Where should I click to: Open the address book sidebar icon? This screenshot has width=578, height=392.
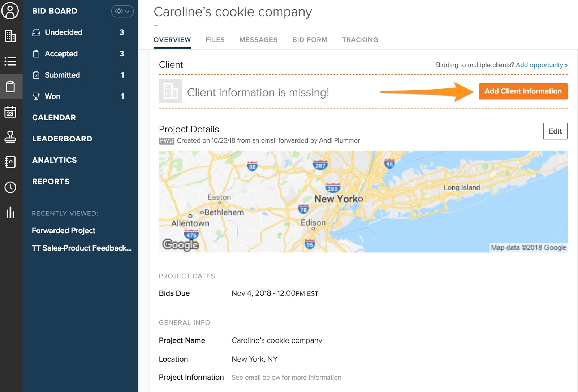pos(10,162)
